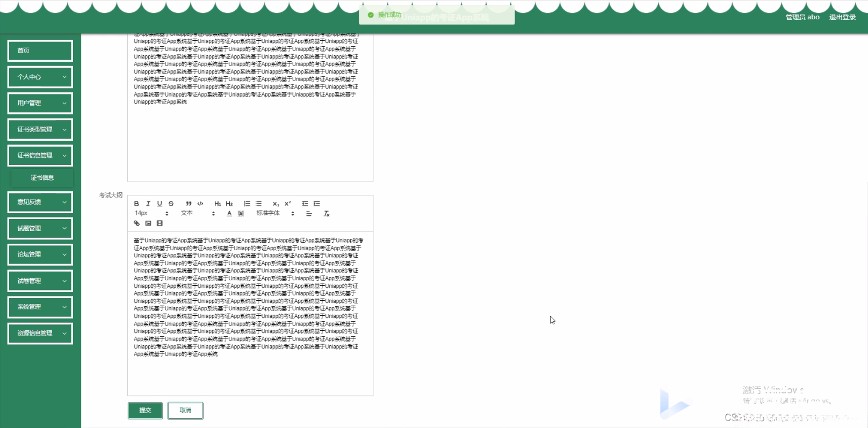
Task: Expand the 论坛管理 menu
Action: point(40,255)
